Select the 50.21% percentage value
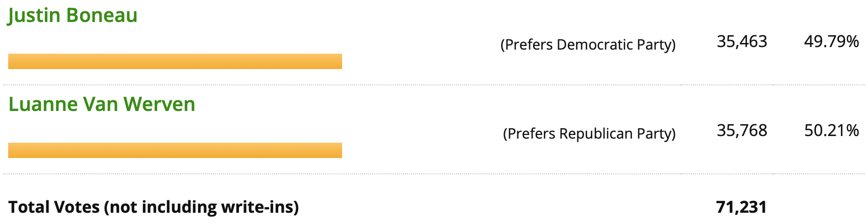This screenshot has height=224, width=868. click(832, 130)
